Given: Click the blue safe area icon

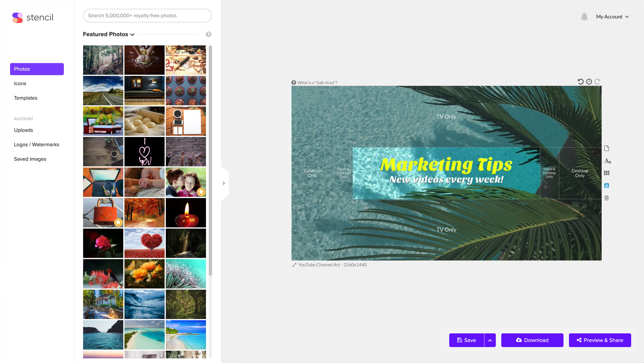Looking at the screenshot, I should (x=607, y=186).
